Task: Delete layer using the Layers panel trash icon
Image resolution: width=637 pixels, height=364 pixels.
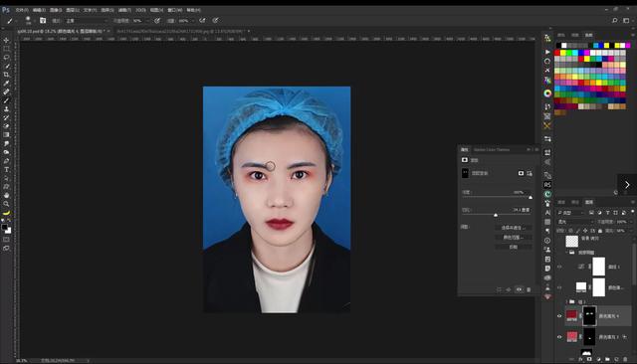Action: coord(625,359)
